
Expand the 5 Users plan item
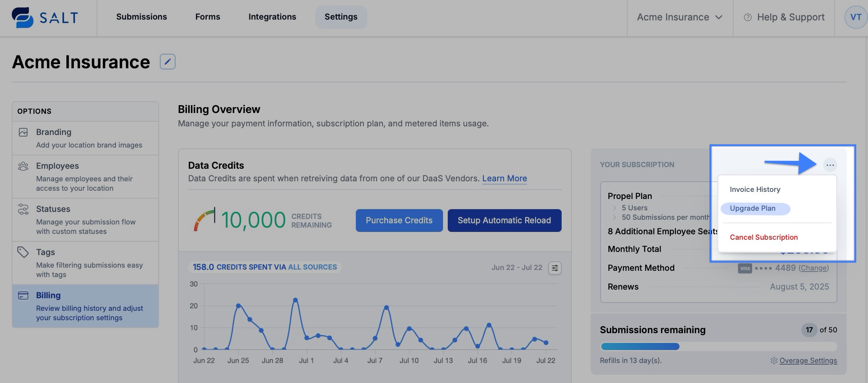[615, 208]
